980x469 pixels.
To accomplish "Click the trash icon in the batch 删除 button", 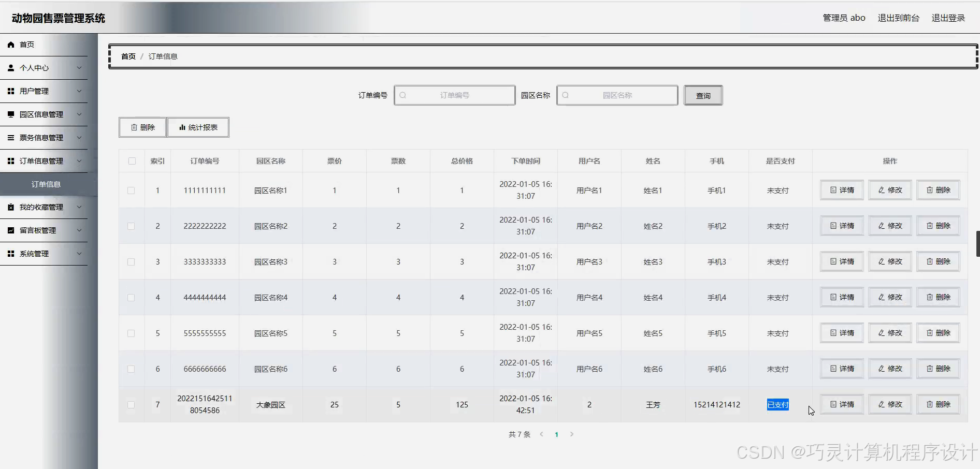I will point(134,127).
